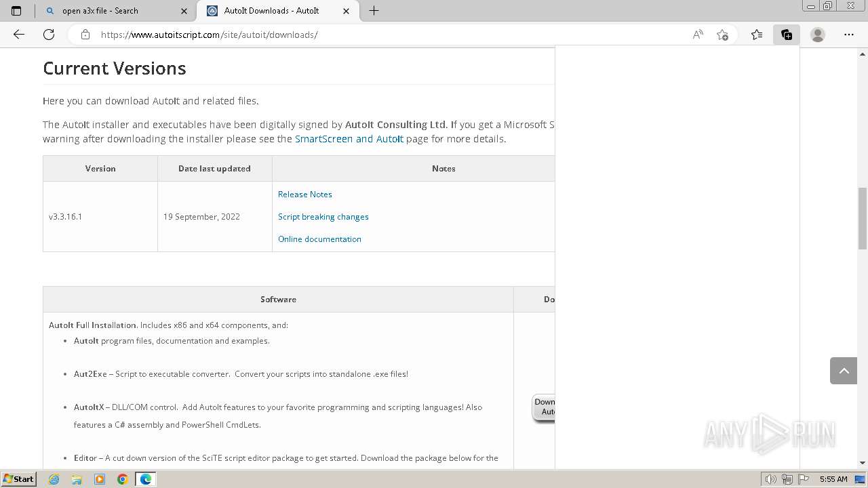Click the AutoItX list item text
The height and width of the screenshot is (488, 868).
278,416
